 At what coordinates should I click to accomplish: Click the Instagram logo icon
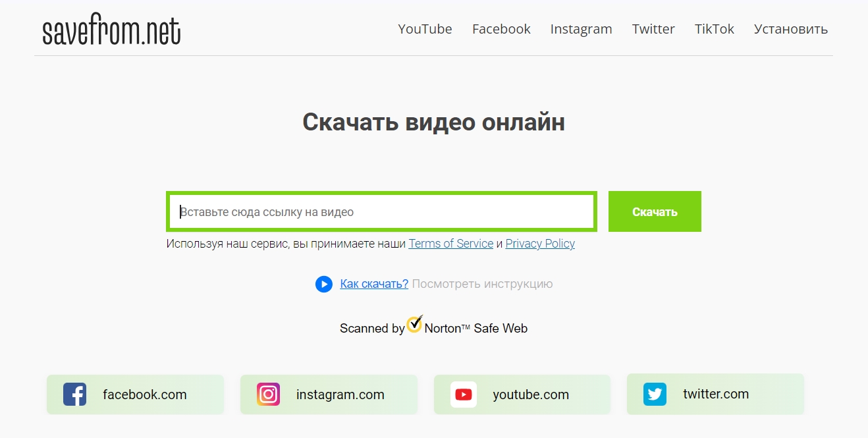[x=268, y=395]
